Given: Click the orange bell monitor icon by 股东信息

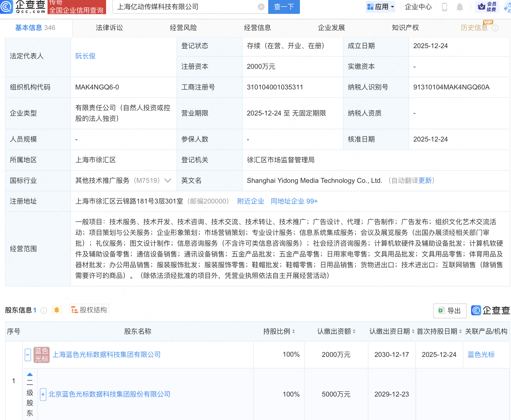Looking at the screenshot, I should (x=57, y=310).
